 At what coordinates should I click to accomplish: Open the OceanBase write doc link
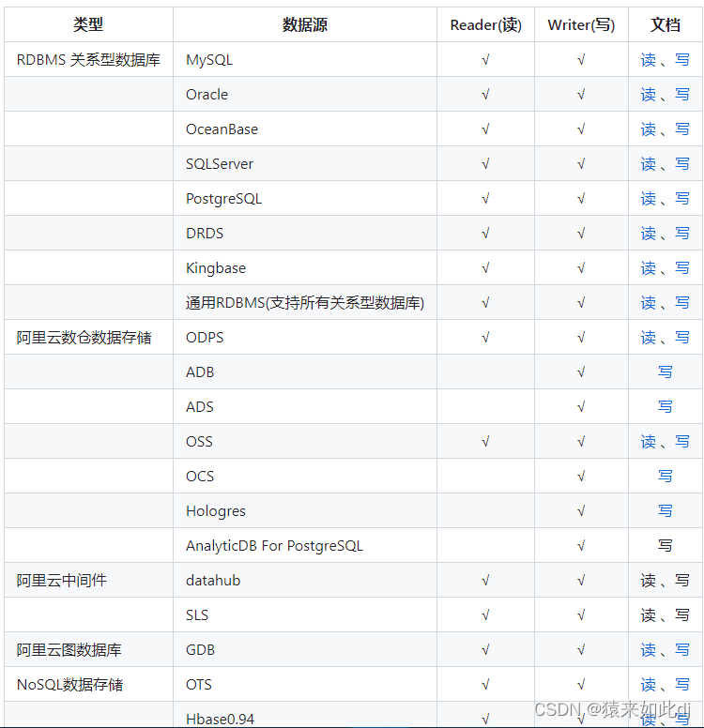coord(682,129)
